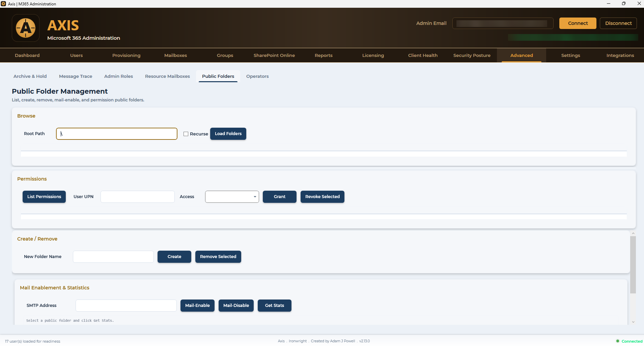Open the Security Posture tab
The image size is (644, 346).
(x=472, y=55)
